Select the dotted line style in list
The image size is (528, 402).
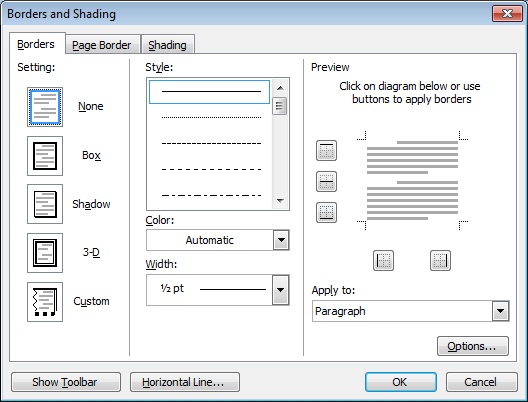[211, 118]
